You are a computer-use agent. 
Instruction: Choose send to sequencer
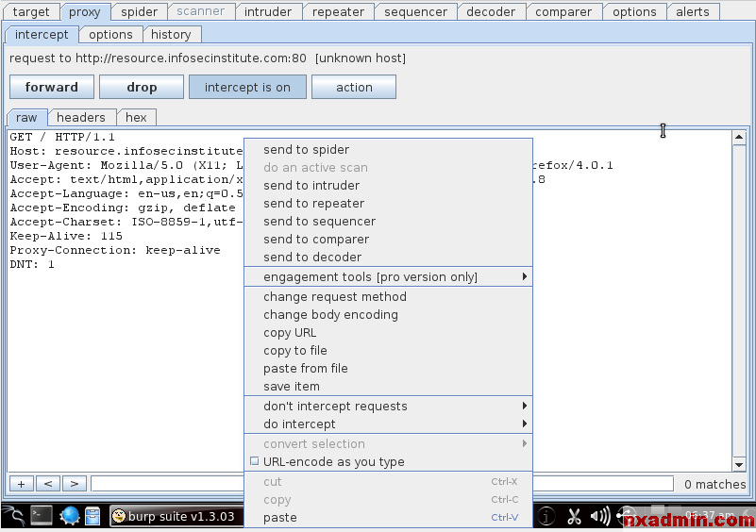pyautogui.click(x=388, y=221)
